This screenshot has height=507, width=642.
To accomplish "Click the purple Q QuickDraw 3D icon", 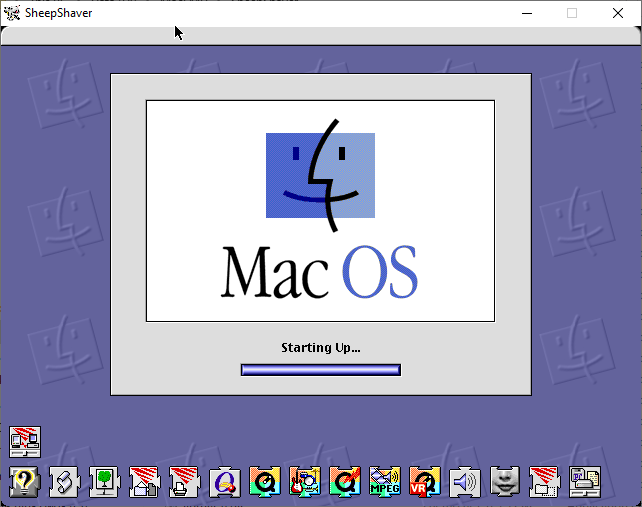I will (225, 482).
